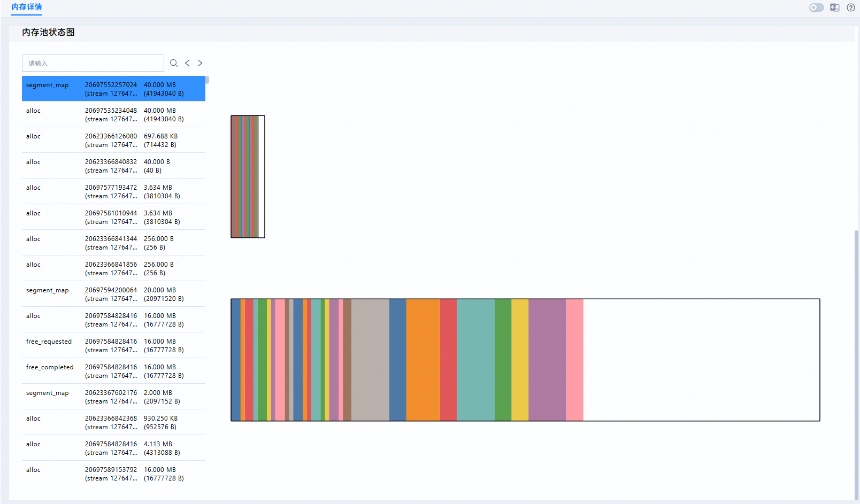The image size is (860, 504).
Task: Click the list's vertical scrollbar thumb
Action: tap(207, 80)
